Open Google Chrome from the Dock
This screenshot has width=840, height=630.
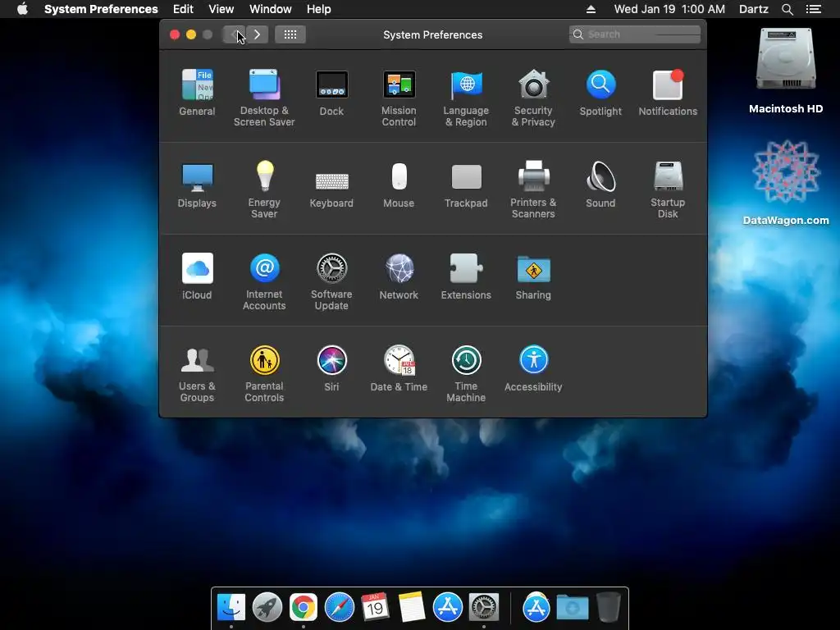tap(304, 608)
